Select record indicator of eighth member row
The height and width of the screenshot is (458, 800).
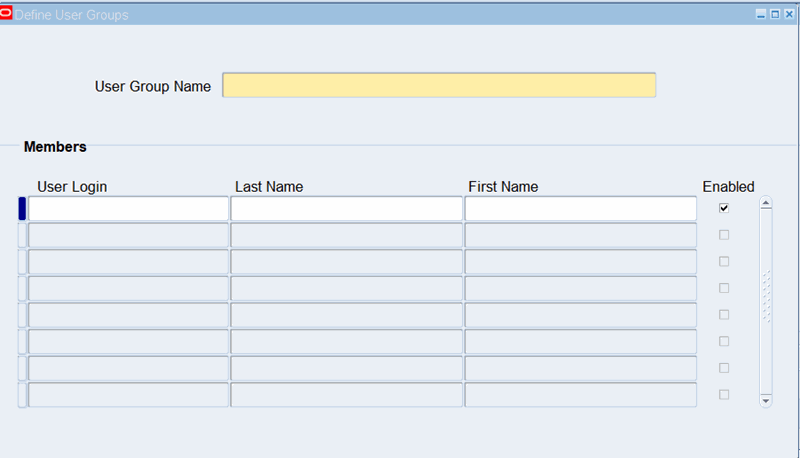[x=22, y=395]
